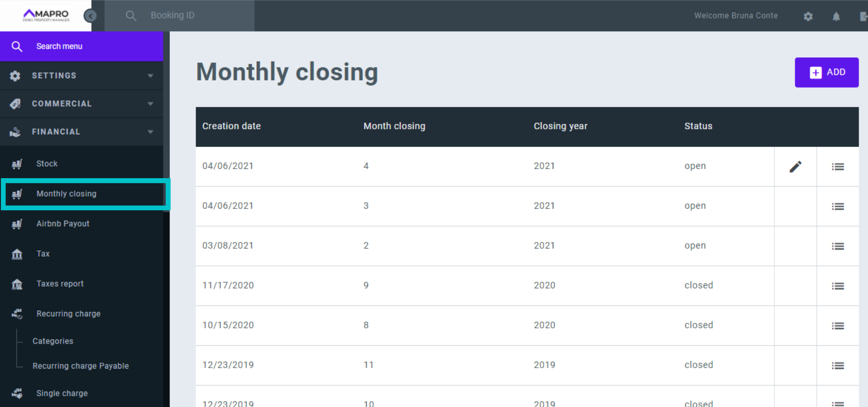The height and width of the screenshot is (407, 868).
Task: Click the Search menu box
Action: tap(81, 46)
